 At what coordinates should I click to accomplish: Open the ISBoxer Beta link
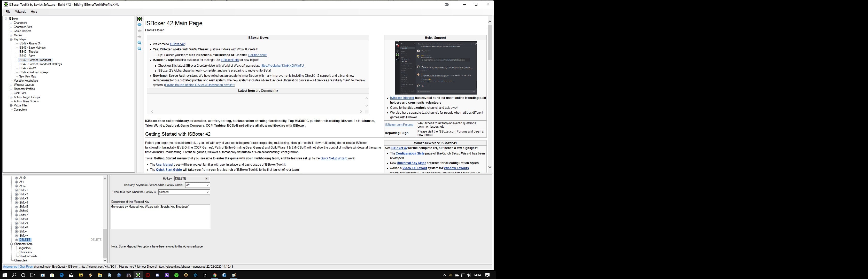pos(229,60)
